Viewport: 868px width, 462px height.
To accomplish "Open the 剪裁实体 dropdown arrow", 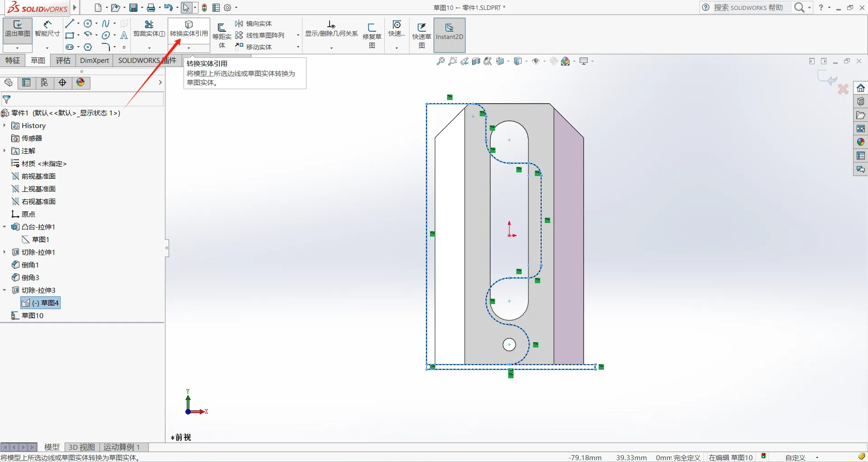I will pyautogui.click(x=149, y=48).
